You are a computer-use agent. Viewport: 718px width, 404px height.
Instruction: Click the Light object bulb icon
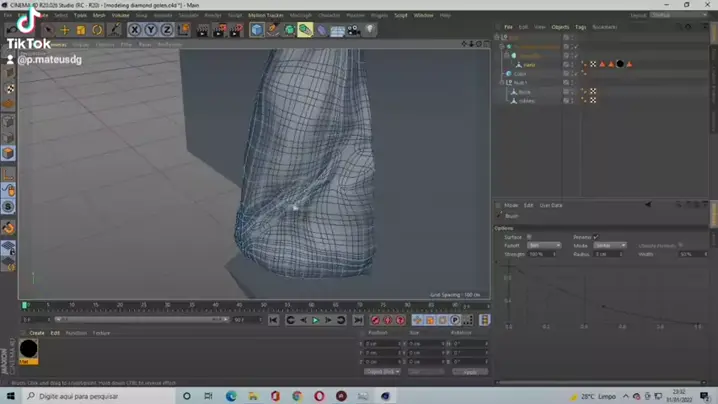pos(370,30)
